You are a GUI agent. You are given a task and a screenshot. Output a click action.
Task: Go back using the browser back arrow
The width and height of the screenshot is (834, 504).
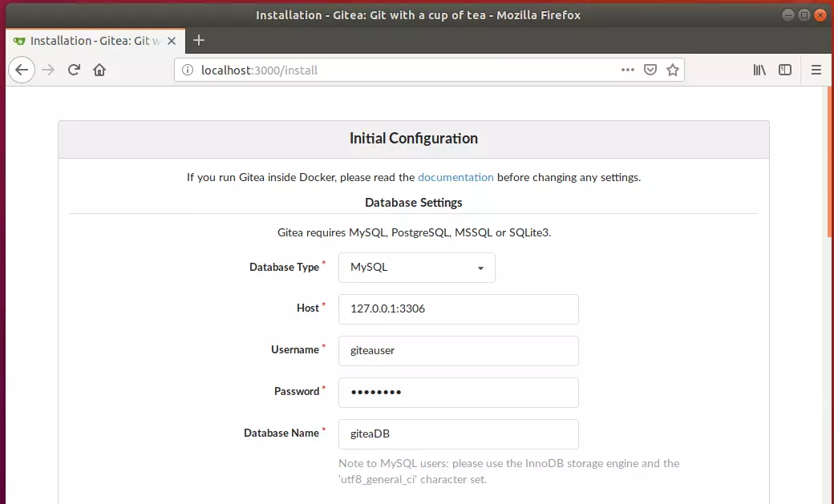22,70
